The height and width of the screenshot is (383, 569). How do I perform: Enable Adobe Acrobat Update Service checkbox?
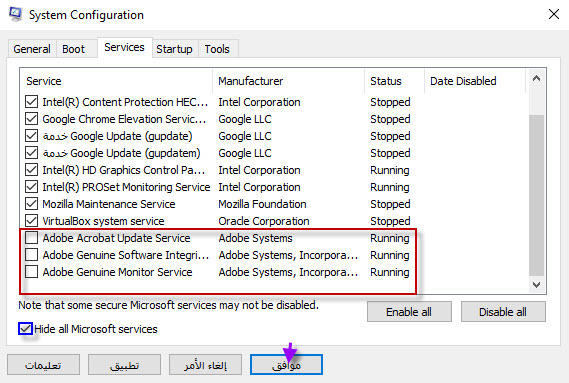(x=32, y=238)
